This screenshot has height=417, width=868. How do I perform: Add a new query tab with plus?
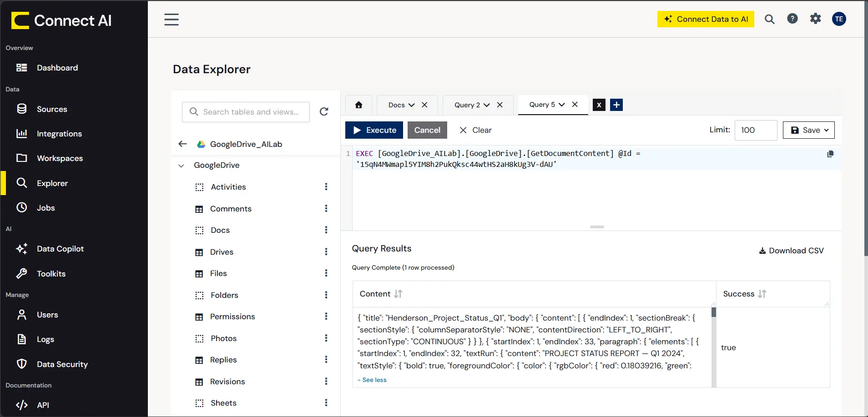pos(616,105)
